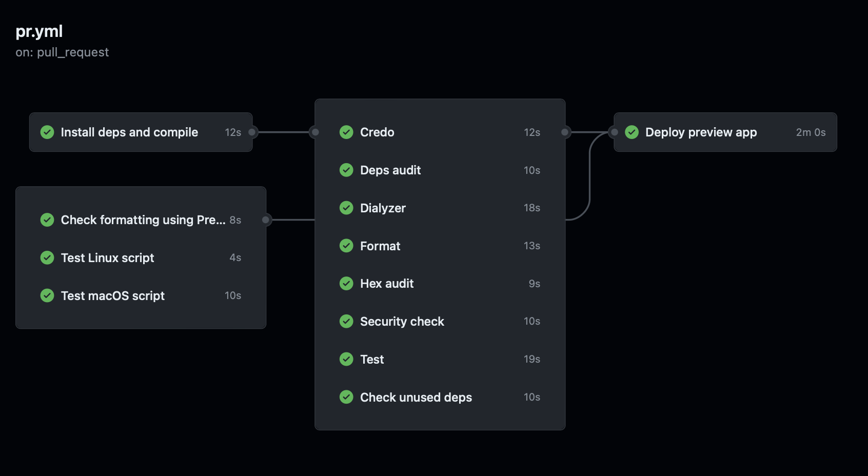Click success icon next to Deploy preview app
Screen dimensions: 868x476
(632, 132)
